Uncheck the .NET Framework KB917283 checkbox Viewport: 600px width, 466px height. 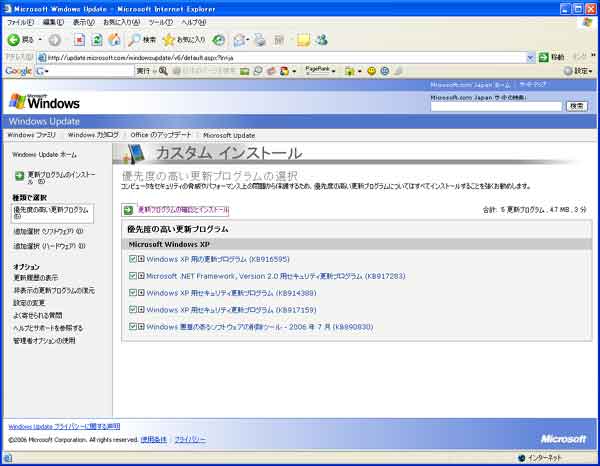133,276
